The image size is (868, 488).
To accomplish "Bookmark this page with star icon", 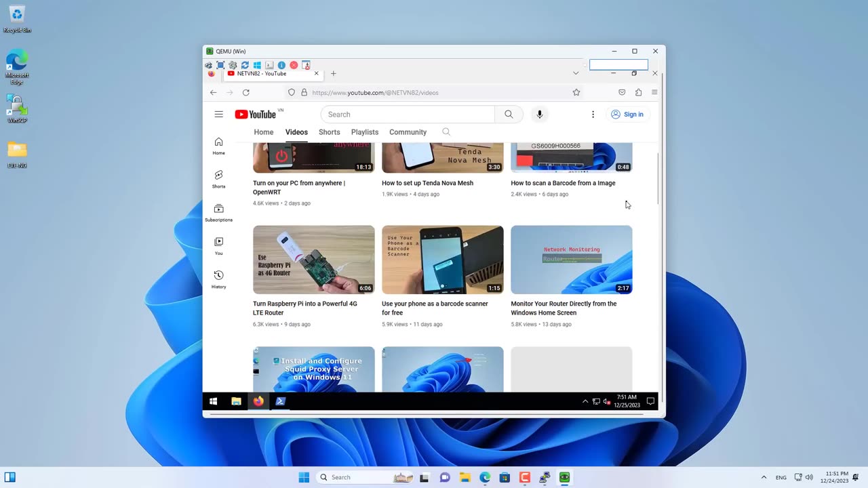I will point(576,92).
